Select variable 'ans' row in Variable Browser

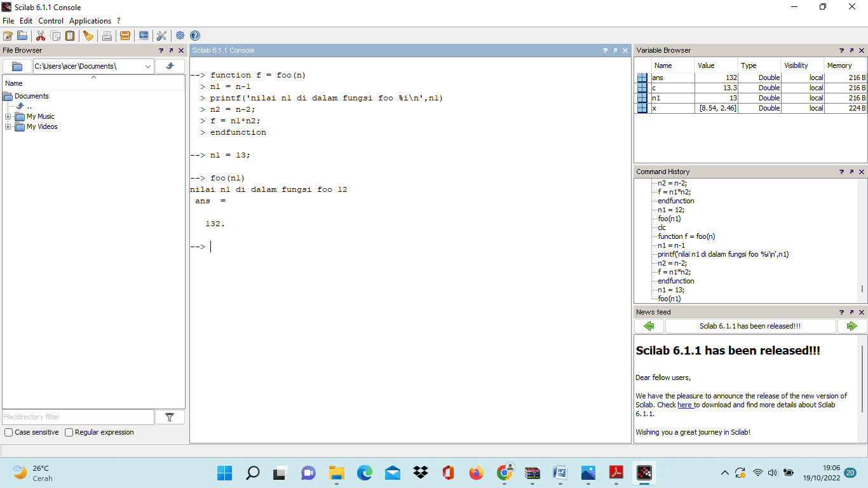pos(750,78)
